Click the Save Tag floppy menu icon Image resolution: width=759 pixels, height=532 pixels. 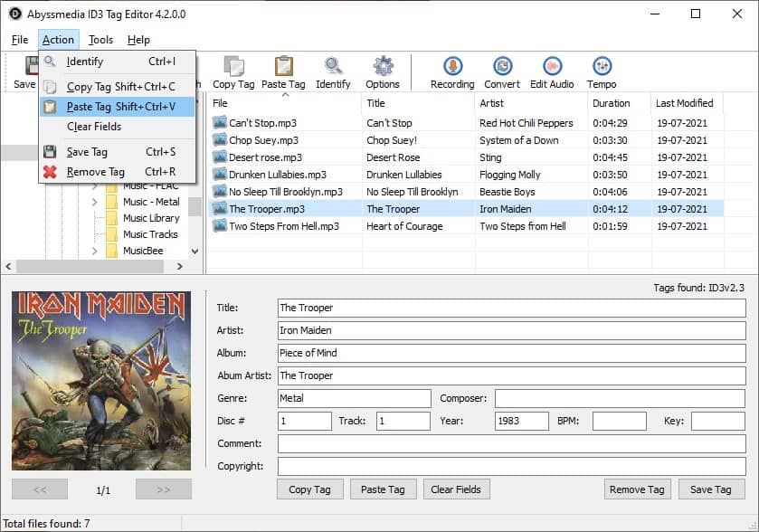coord(50,152)
